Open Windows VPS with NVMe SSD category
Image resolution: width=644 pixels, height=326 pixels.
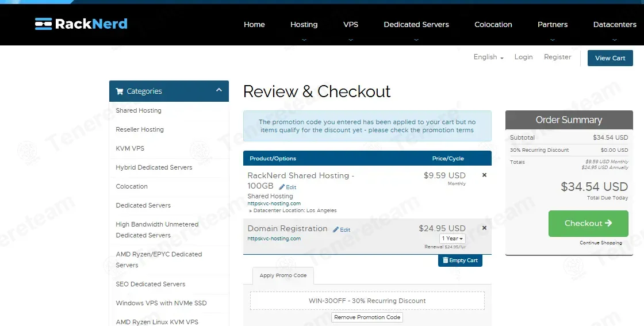[161, 303]
